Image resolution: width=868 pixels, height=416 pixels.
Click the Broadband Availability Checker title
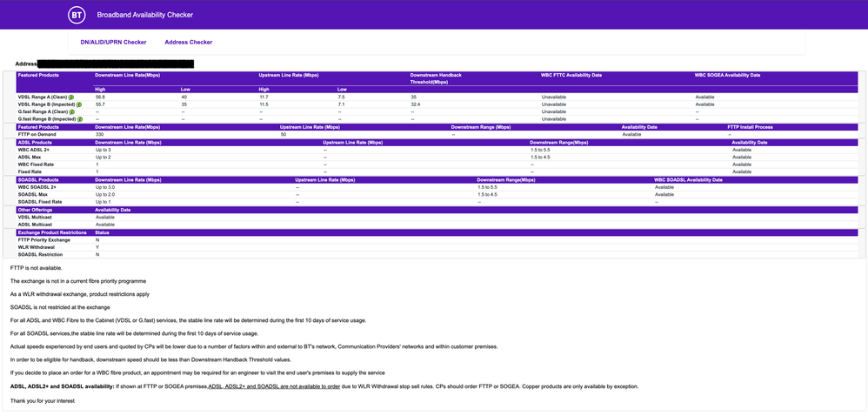coord(145,15)
